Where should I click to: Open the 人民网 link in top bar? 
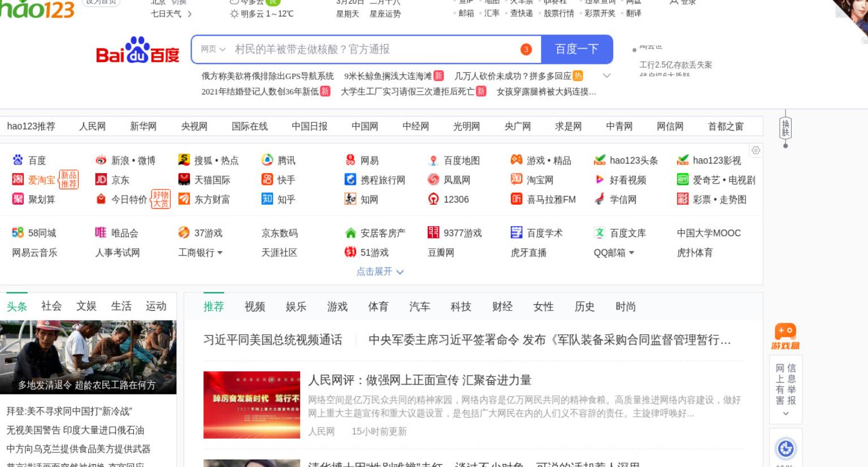[x=93, y=126]
